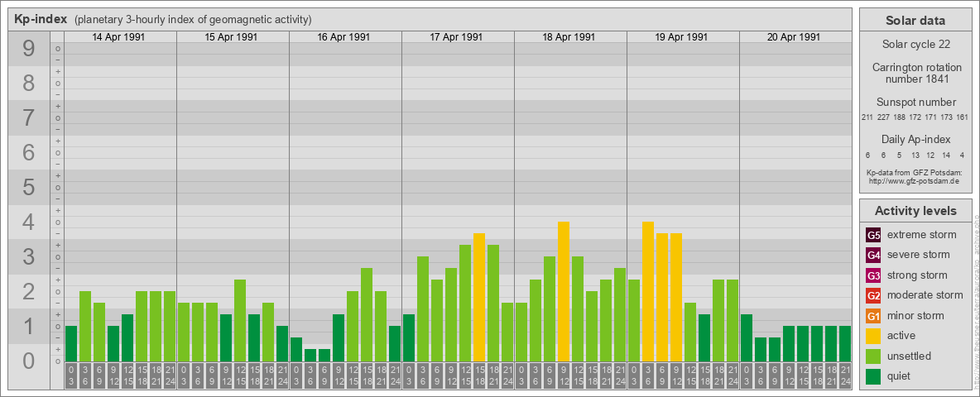Click sunspot value 188
This screenshot has width=980, height=397.
point(900,117)
